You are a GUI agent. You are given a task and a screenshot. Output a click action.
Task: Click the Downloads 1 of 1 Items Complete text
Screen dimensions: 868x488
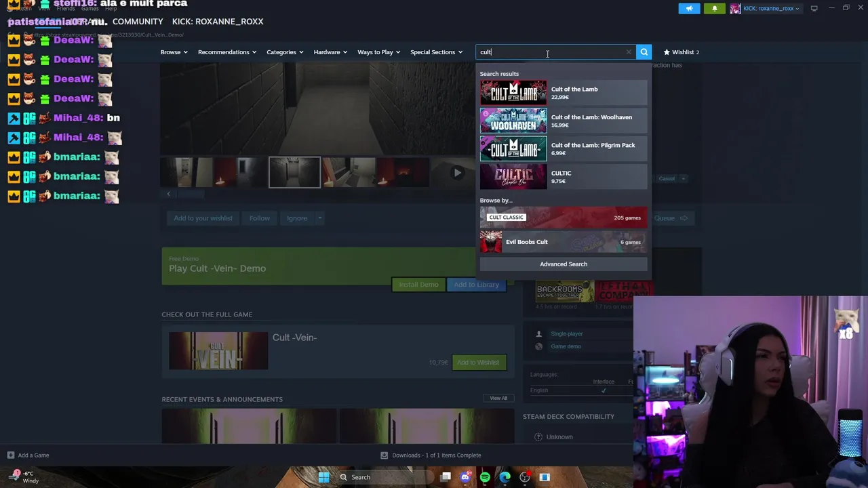pos(436,455)
